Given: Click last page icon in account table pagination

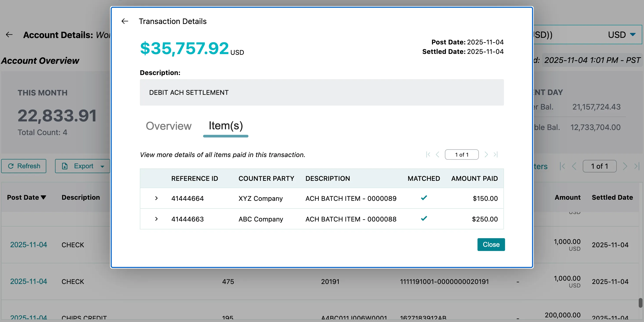Looking at the screenshot, I should tap(637, 166).
